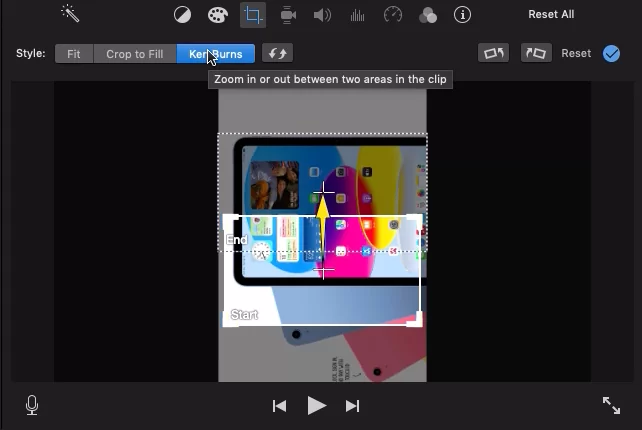Swap Ken Burns start and end areas
This screenshot has width=642, height=430.
[277, 53]
